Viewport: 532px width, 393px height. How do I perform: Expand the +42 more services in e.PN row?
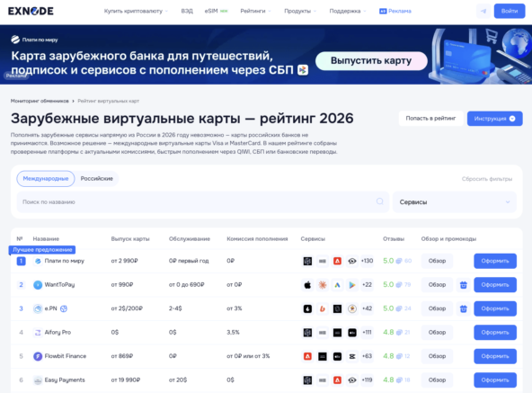tap(367, 308)
